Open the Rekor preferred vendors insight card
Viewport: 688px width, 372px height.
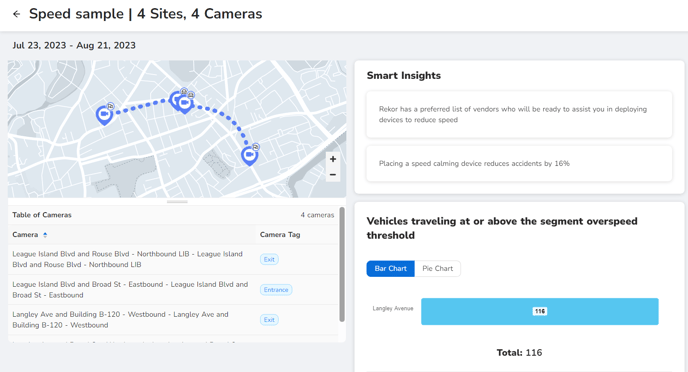coord(519,114)
